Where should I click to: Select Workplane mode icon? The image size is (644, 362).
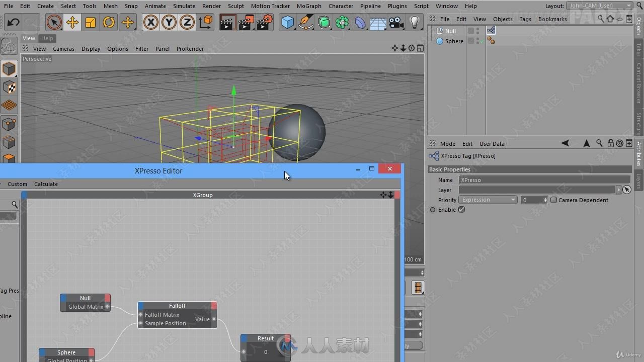(9, 106)
